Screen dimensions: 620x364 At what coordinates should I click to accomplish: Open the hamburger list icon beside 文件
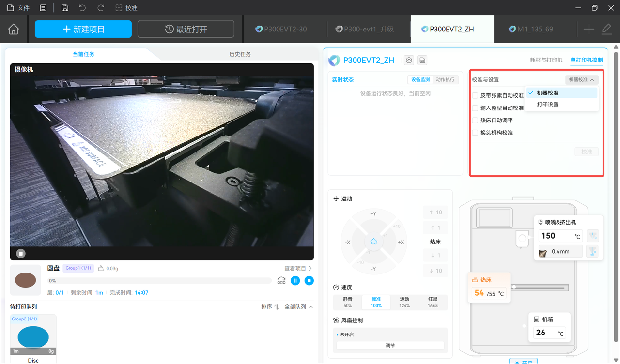tap(44, 8)
